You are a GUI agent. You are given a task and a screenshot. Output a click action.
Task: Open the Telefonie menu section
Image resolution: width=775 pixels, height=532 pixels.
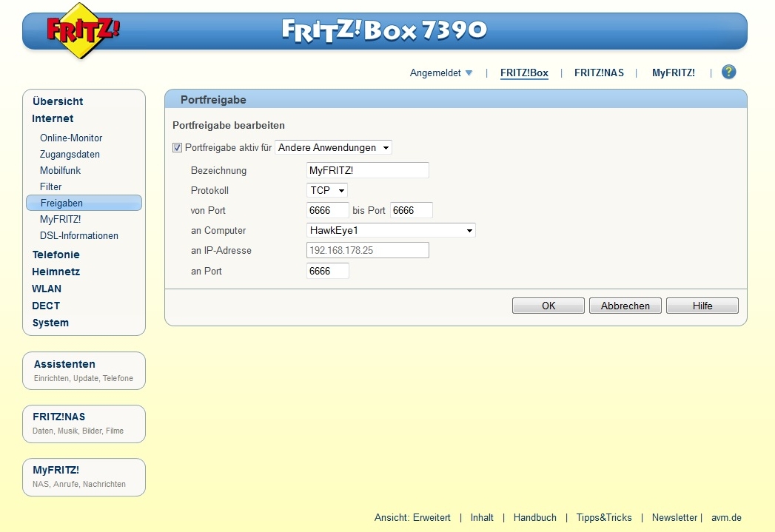tap(56, 255)
